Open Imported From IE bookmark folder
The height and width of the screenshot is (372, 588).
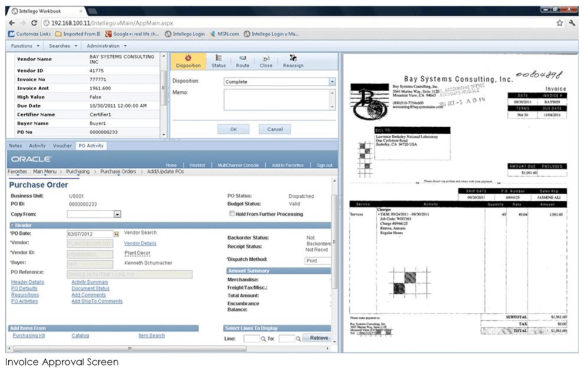tap(78, 34)
